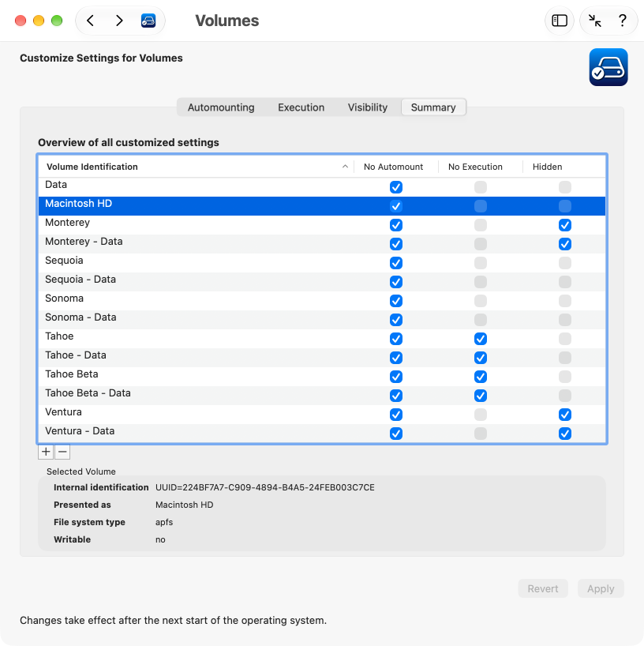The height and width of the screenshot is (646, 644).
Task: Toggle No Execution for Tahoe Beta
Action: tap(480, 377)
